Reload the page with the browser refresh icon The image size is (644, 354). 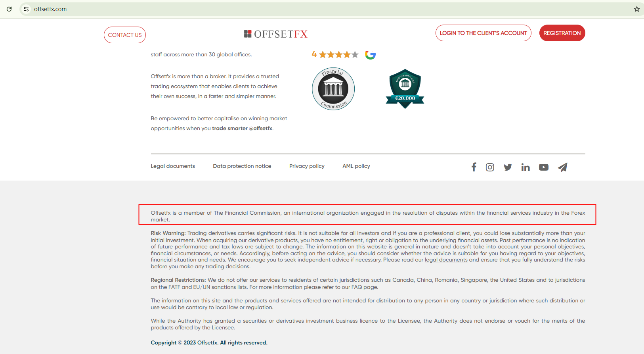tap(9, 9)
